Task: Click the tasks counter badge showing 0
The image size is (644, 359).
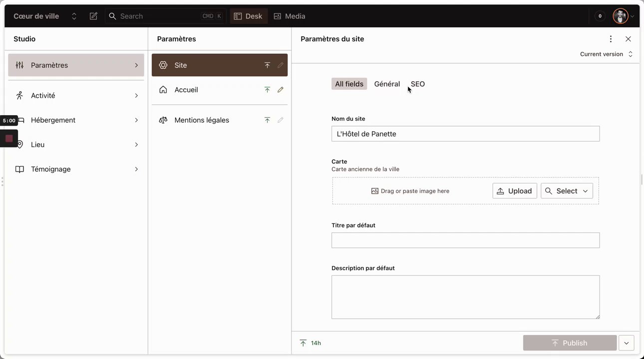Action: [600, 16]
